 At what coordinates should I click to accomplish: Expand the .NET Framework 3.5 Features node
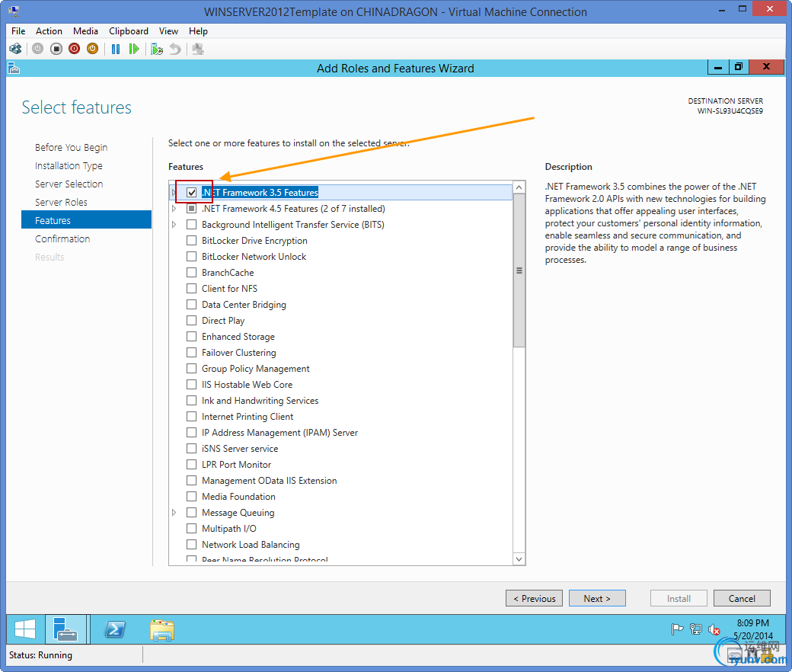(x=174, y=193)
